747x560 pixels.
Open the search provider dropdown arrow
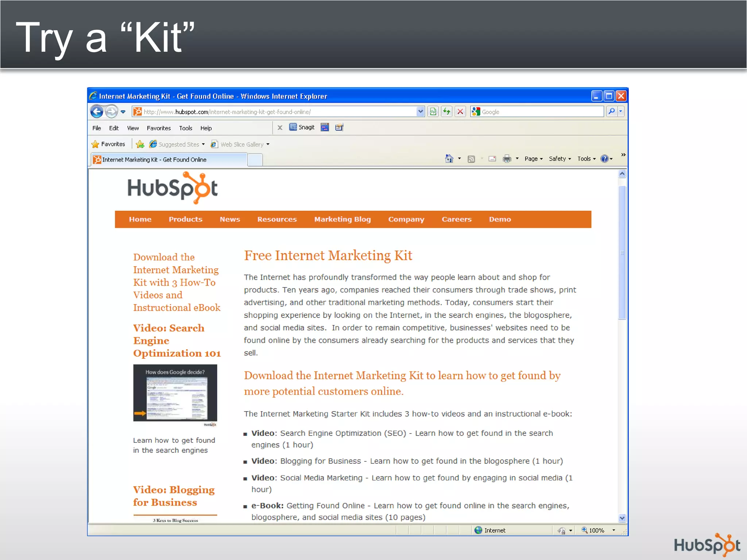(x=620, y=111)
